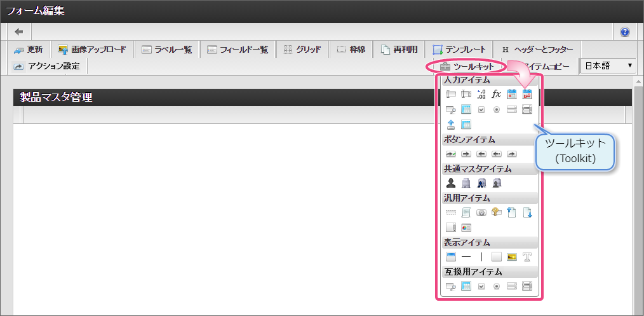Screen dimensions: 644x316
Task: Select the panel-with-scrollbar item icon under 汎用アイテム
Action: (x=450, y=227)
